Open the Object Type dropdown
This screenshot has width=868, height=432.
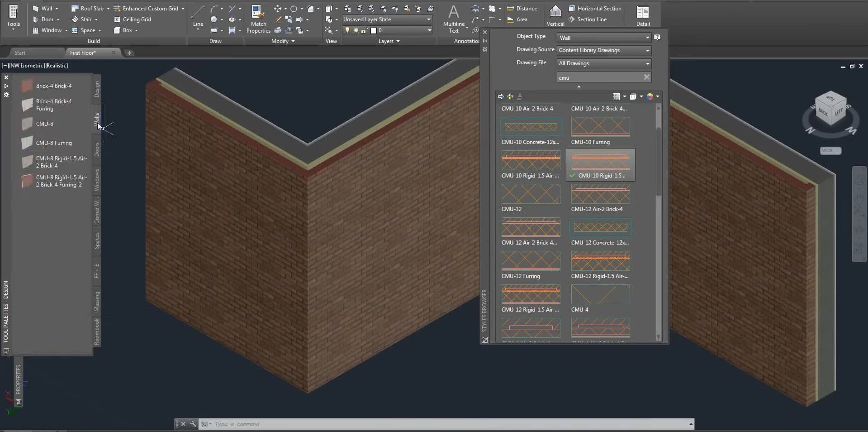[603, 38]
